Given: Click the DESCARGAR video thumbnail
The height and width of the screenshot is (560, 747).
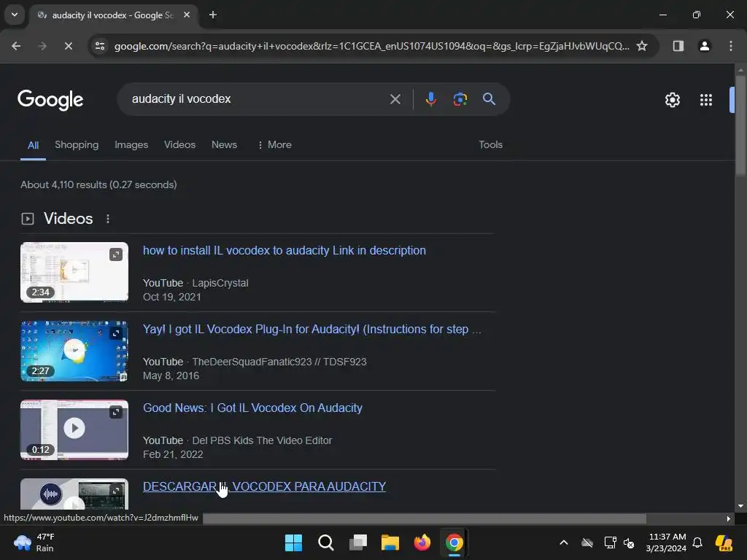Looking at the screenshot, I should (x=74, y=494).
